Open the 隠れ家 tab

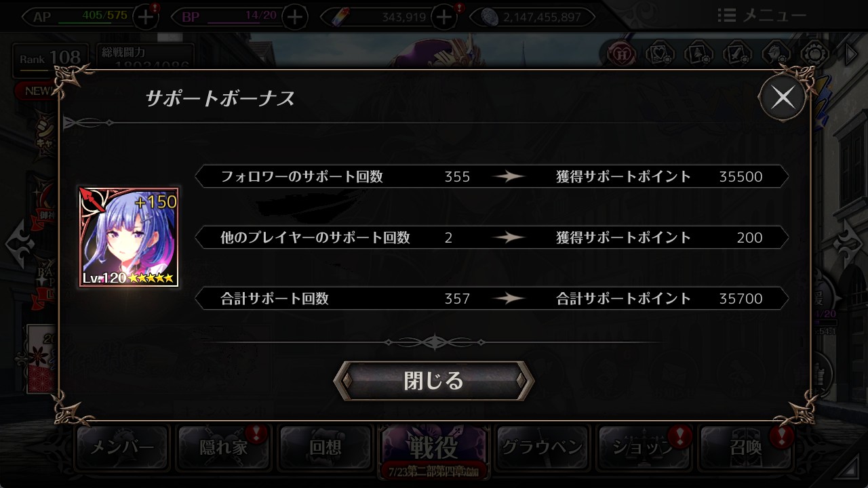224,447
